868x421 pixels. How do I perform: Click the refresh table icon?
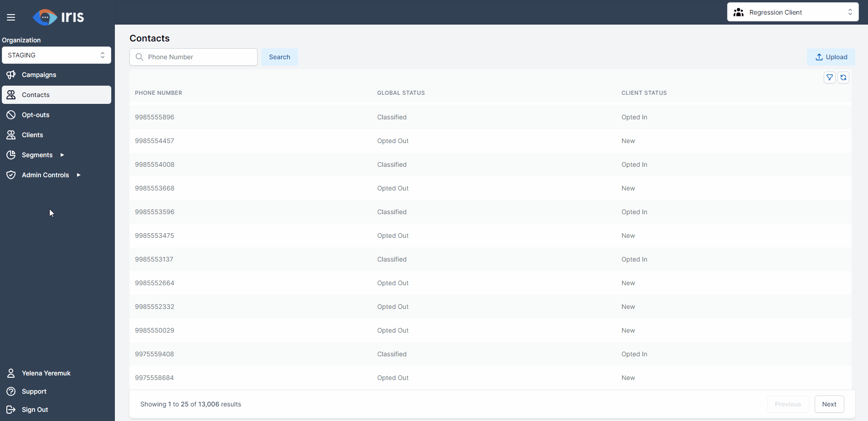click(843, 77)
